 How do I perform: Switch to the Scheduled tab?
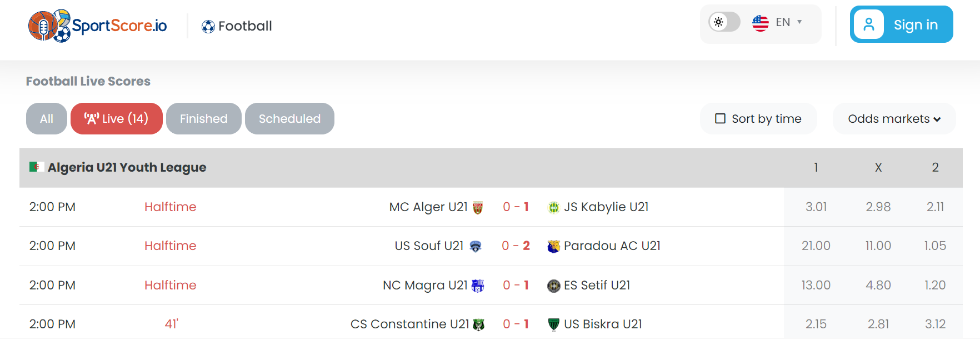pos(289,118)
